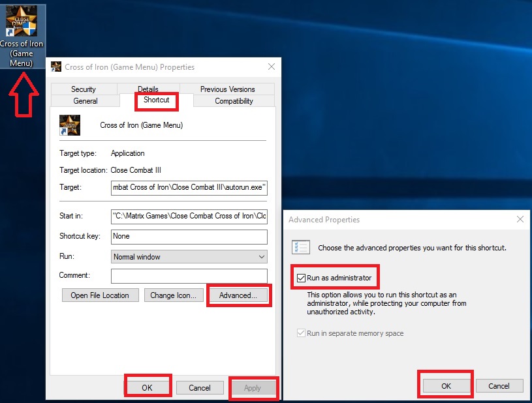Close the Cross of Iron Properties window
The width and height of the screenshot is (532, 403).
pos(272,67)
